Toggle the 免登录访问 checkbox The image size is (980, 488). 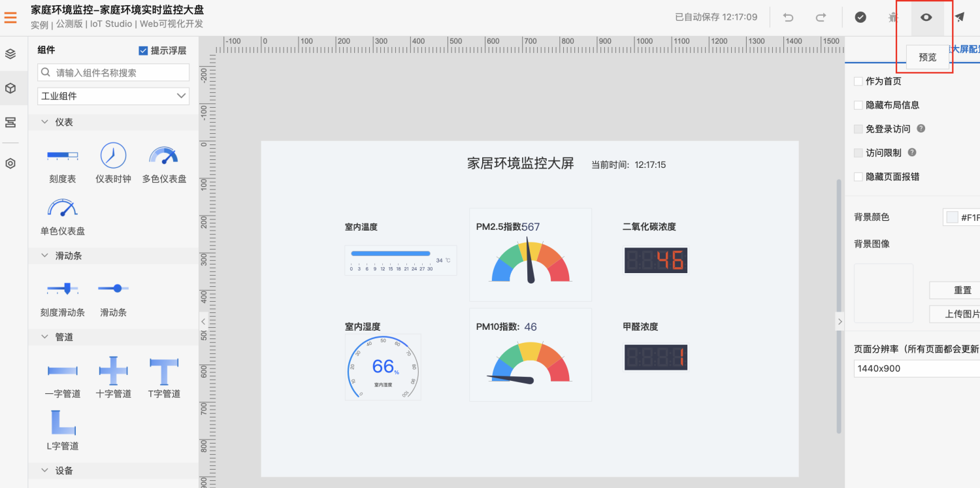pyautogui.click(x=858, y=129)
